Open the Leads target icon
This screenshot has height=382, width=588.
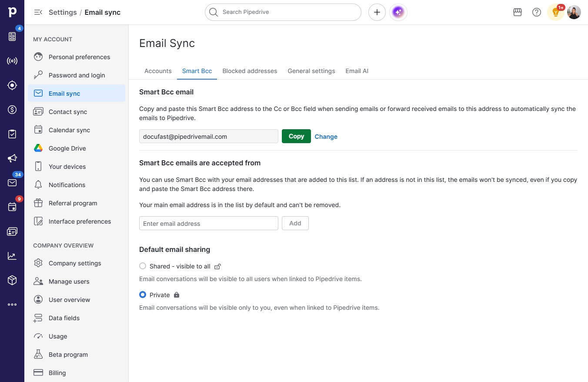tap(12, 85)
